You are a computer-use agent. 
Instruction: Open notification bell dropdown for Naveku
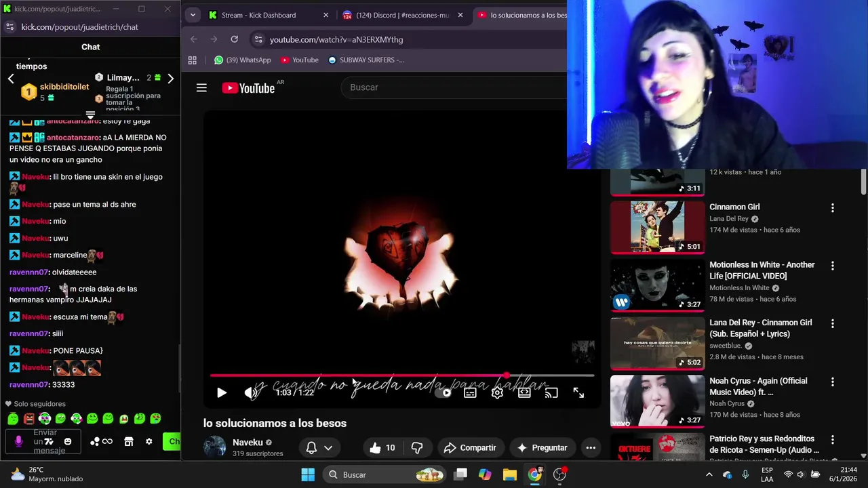click(x=319, y=447)
